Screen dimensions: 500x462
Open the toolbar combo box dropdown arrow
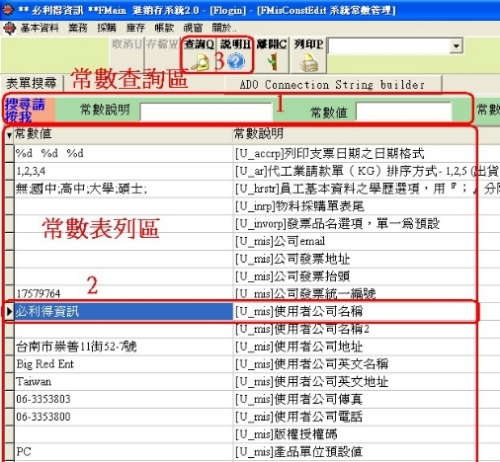point(456,46)
